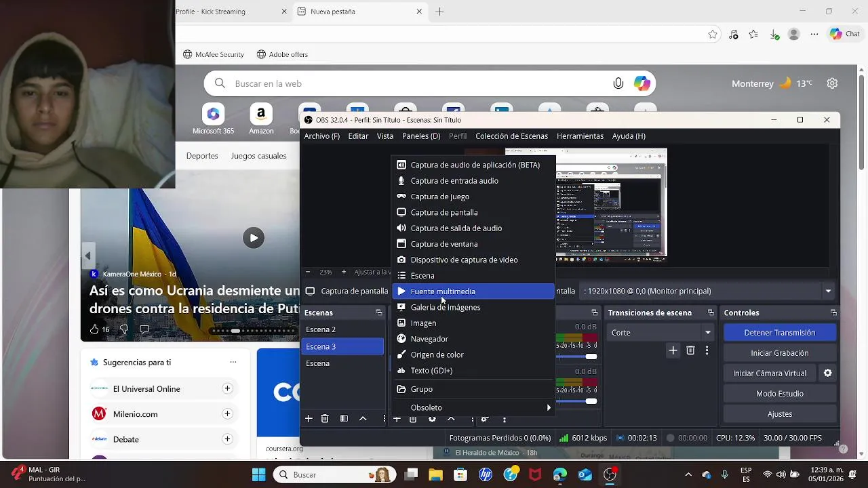This screenshot has width=868, height=488.
Task: Open Paneles (D) menu in OBS
Action: [x=421, y=136]
